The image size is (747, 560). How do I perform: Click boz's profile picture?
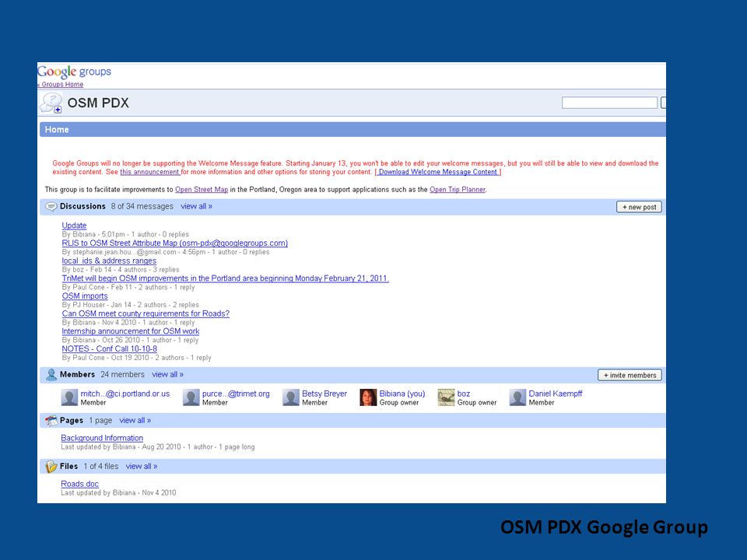[x=447, y=397]
